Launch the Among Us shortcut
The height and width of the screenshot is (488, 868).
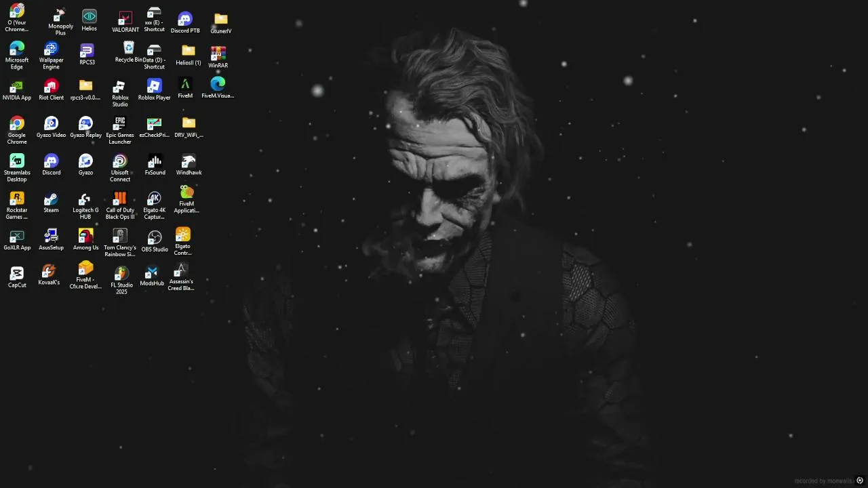pyautogui.click(x=85, y=240)
